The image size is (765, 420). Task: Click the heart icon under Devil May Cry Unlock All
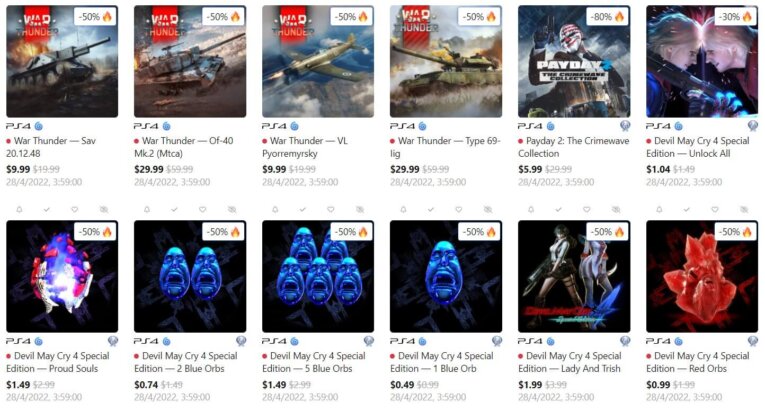(x=715, y=209)
